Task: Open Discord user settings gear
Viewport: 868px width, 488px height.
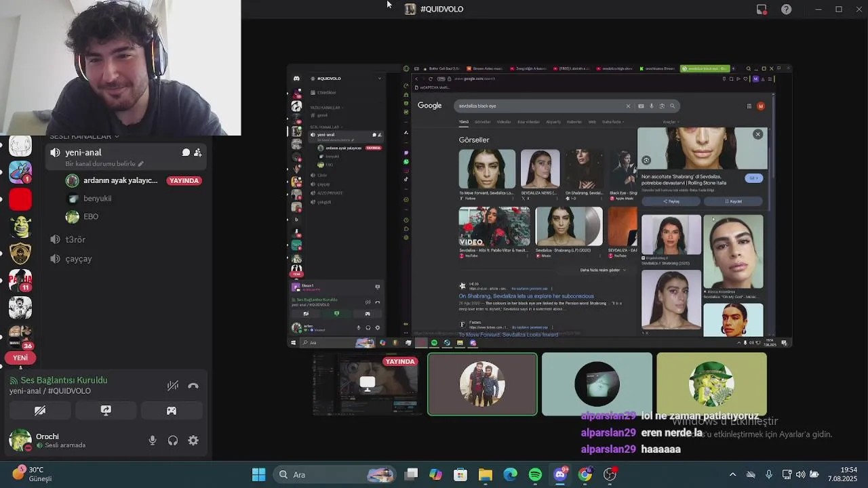Action: click(x=193, y=441)
